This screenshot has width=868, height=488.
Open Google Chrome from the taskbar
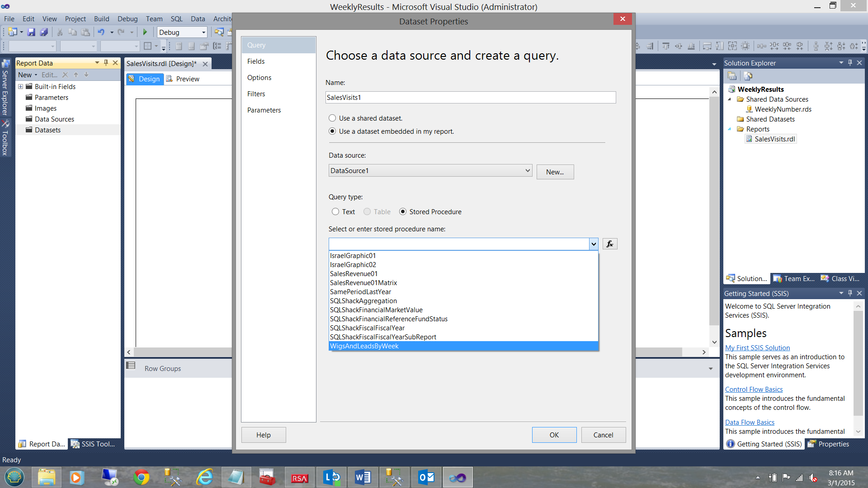141,477
